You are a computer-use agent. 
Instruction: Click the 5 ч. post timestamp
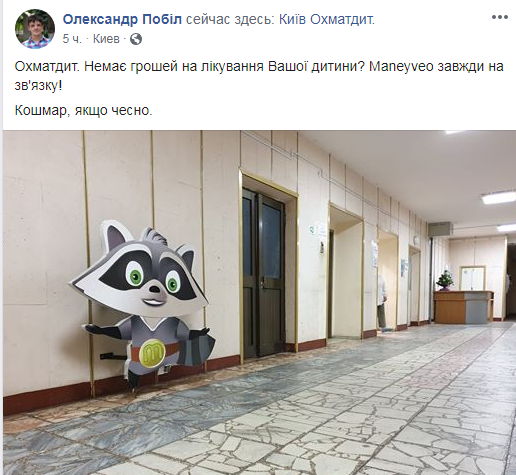(x=72, y=39)
